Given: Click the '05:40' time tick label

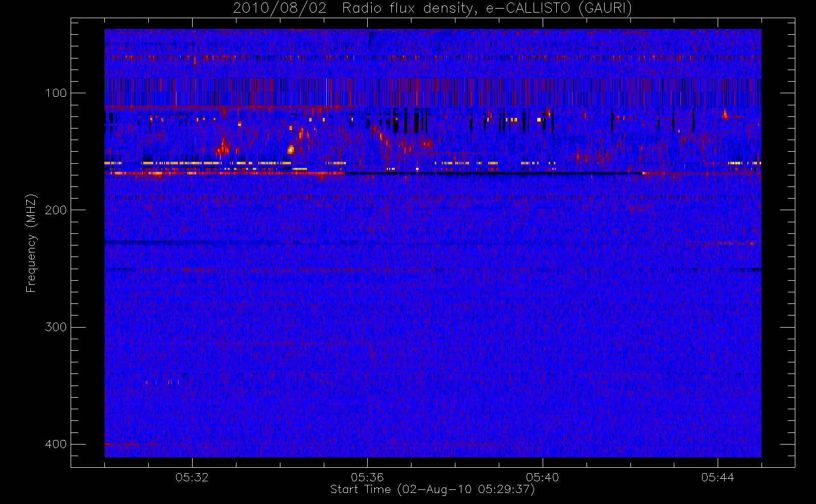Looking at the screenshot, I should point(543,477).
